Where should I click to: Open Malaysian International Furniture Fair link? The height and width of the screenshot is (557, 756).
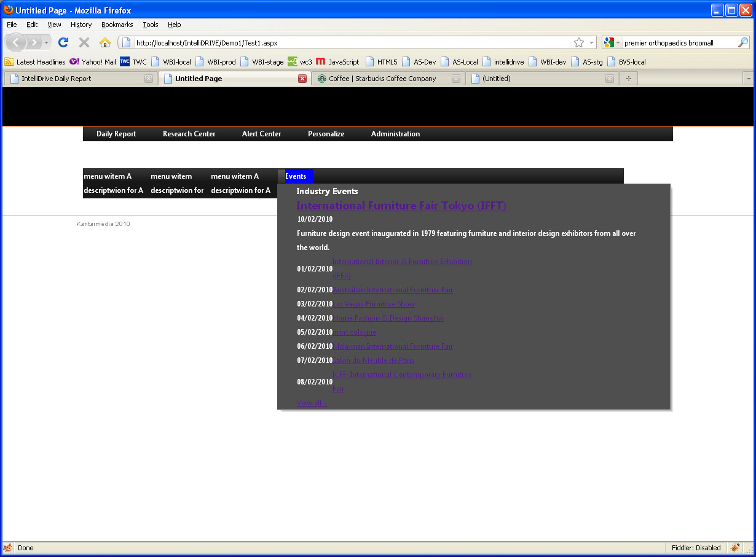(x=393, y=346)
